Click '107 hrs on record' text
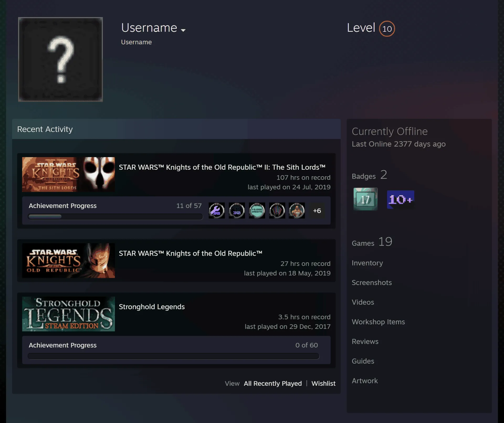Viewport: 504px width, 423px height. tap(303, 178)
